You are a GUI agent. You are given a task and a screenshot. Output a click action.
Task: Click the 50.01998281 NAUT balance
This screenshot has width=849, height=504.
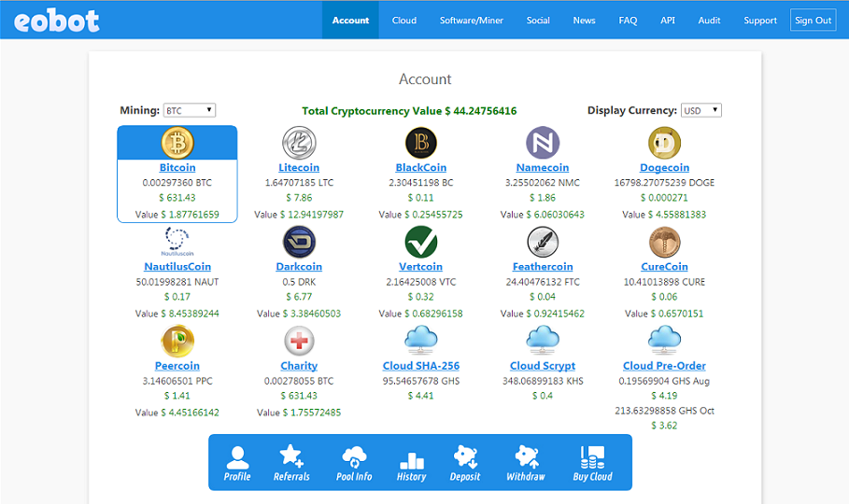coord(177,282)
